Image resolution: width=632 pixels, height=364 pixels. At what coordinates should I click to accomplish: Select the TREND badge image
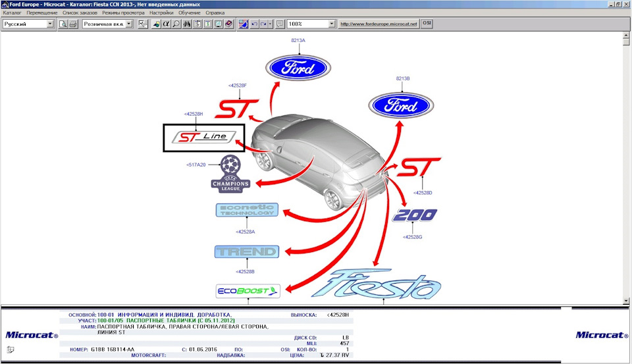(x=247, y=251)
